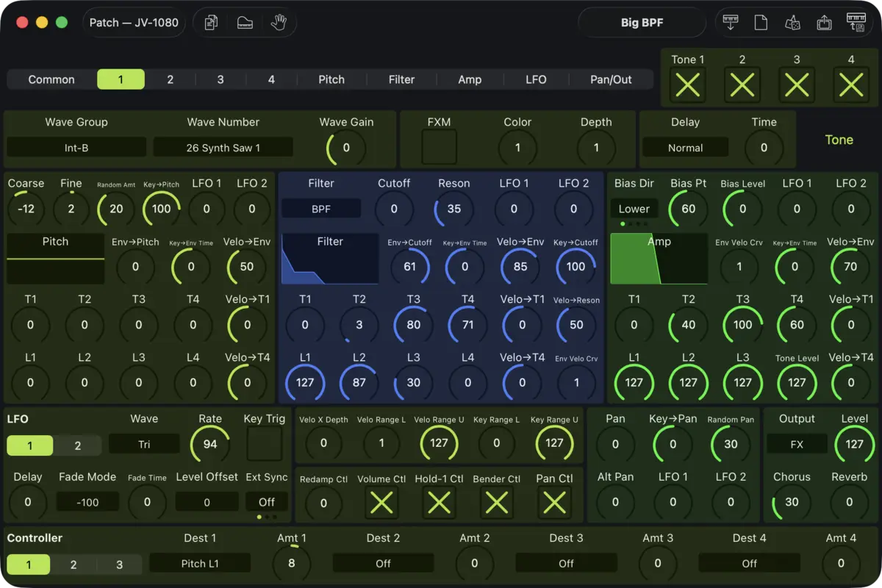
Task: Open the Dest 2 Off dropdown
Action: coord(383,564)
